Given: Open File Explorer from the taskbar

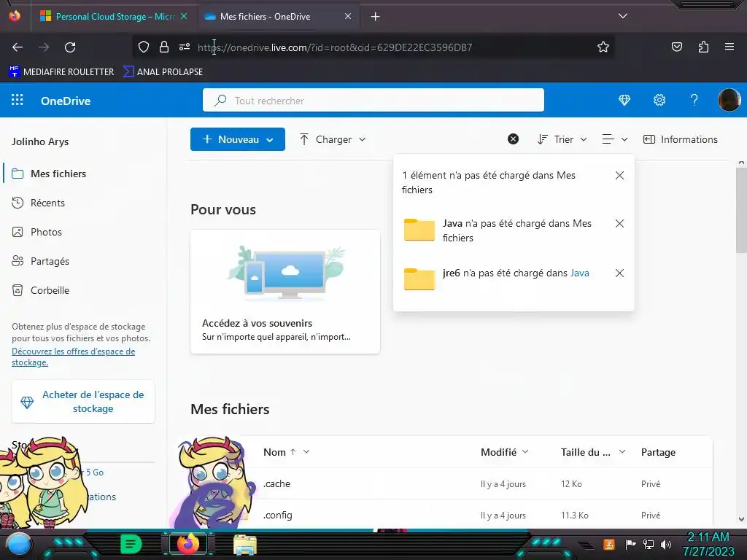Looking at the screenshot, I should click(245, 544).
